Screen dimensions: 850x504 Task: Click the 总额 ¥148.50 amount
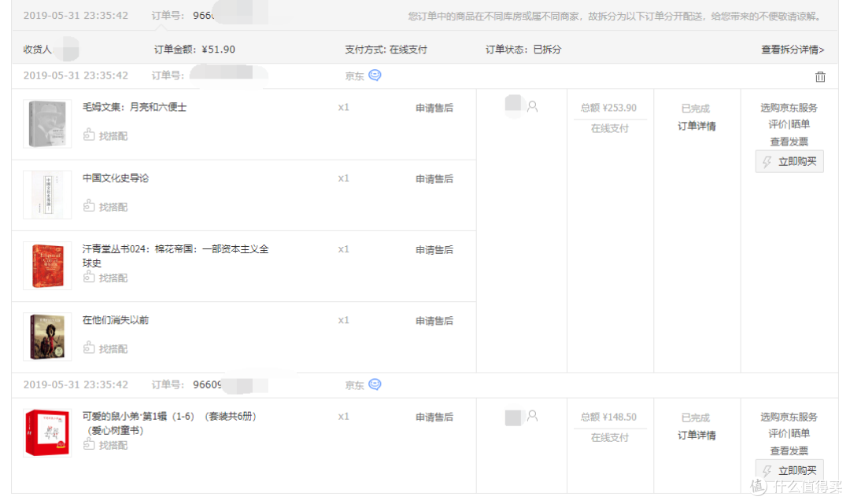coord(608,417)
